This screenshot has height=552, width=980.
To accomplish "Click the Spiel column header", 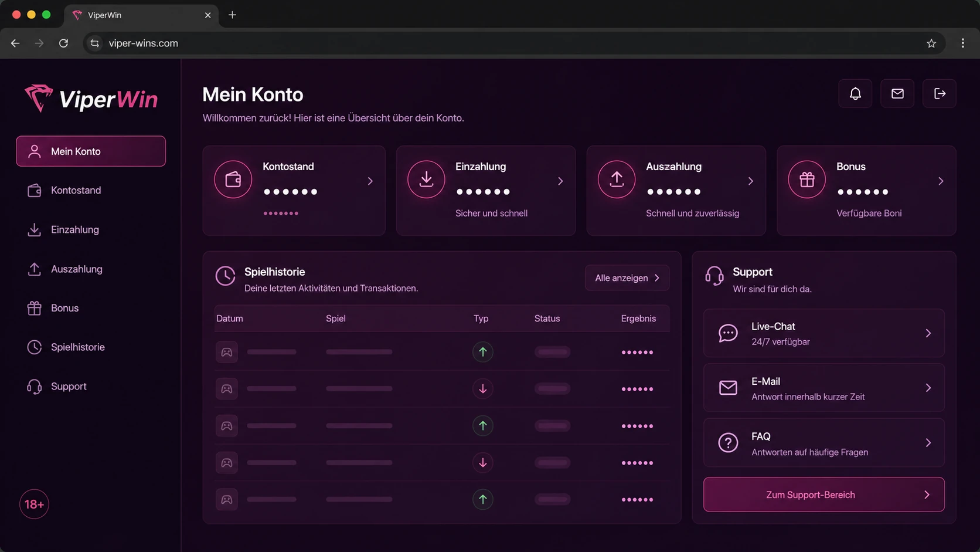I will [x=335, y=319].
